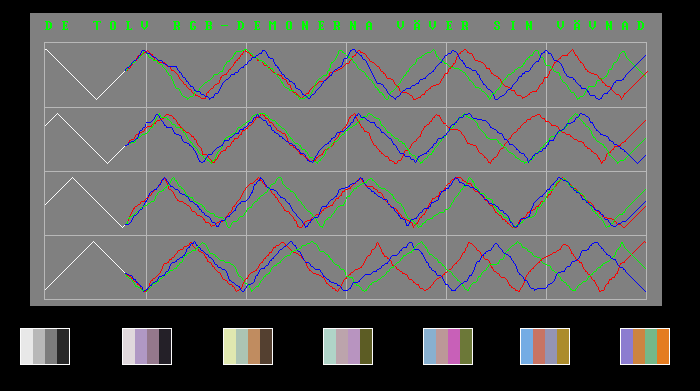This screenshot has height=391, width=700.
Task: Select the tan swatch in the third palette
Action: (x=254, y=346)
